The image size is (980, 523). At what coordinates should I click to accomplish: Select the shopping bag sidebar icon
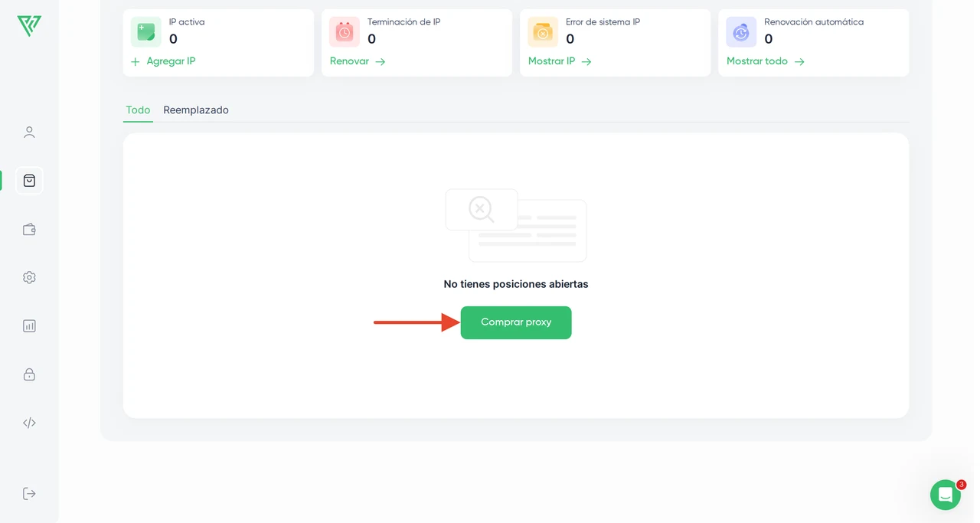(29, 181)
